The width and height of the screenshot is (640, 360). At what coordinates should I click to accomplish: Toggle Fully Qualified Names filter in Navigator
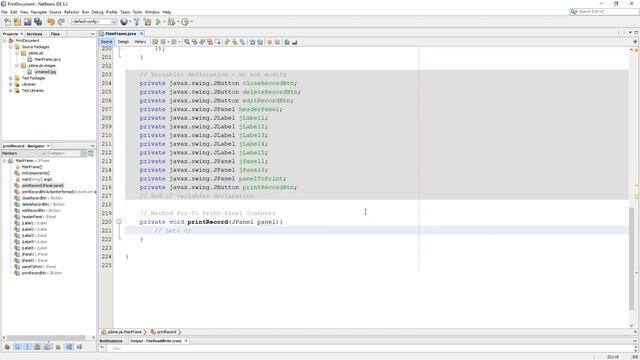[58, 347]
